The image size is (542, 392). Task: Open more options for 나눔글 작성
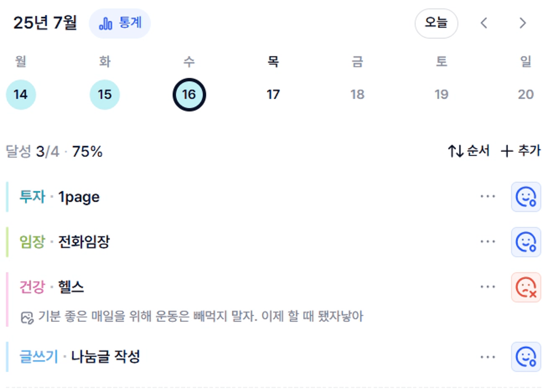point(488,357)
